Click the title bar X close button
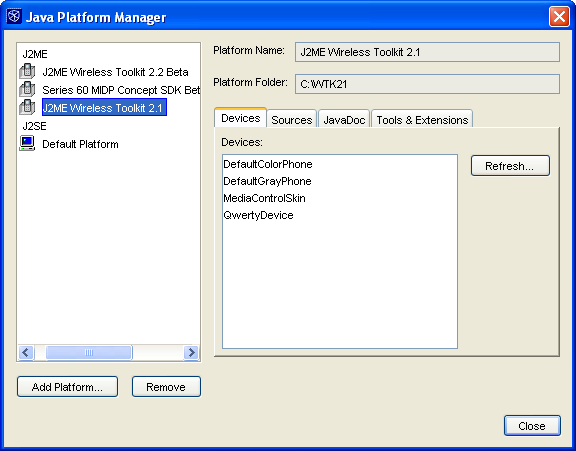 click(x=559, y=17)
